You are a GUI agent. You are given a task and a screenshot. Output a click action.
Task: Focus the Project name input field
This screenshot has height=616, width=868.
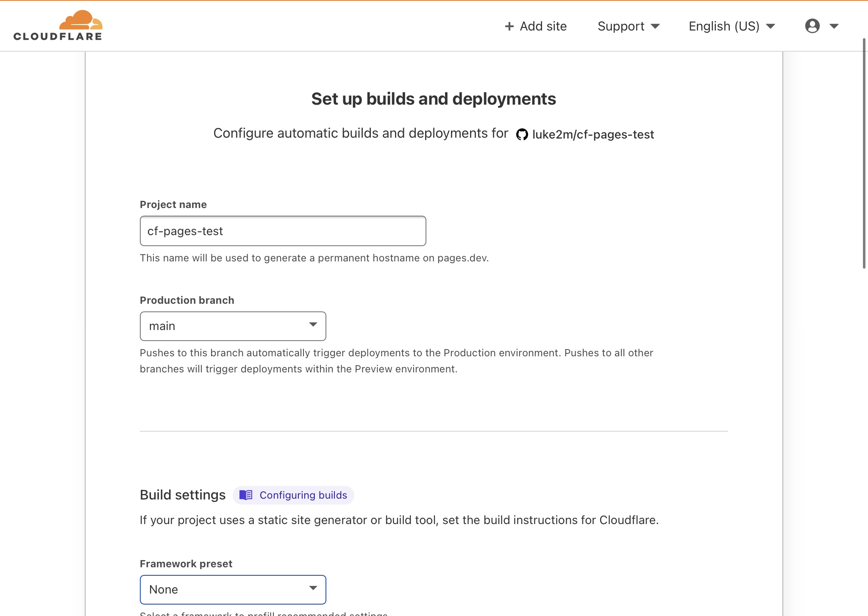(x=283, y=231)
